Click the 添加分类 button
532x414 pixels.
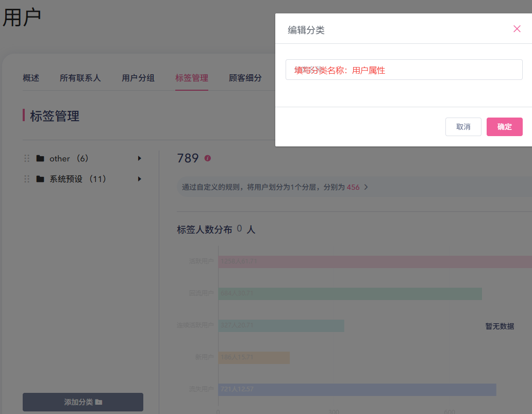83,402
